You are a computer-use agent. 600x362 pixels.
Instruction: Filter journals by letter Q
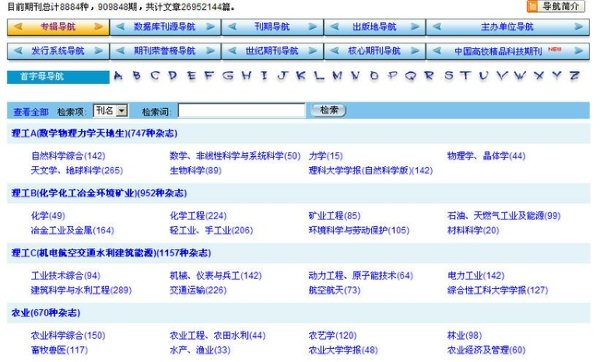[x=410, y=76]
